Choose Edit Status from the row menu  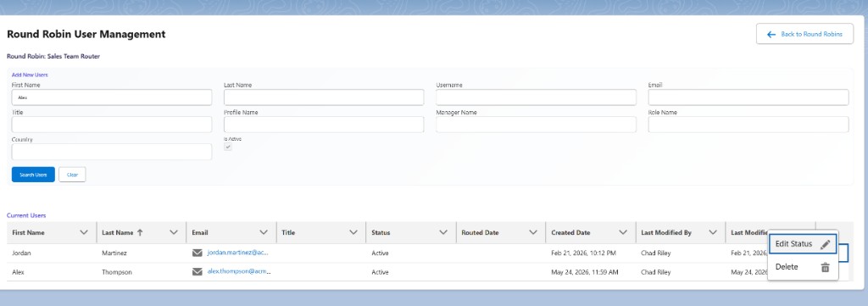803,244
